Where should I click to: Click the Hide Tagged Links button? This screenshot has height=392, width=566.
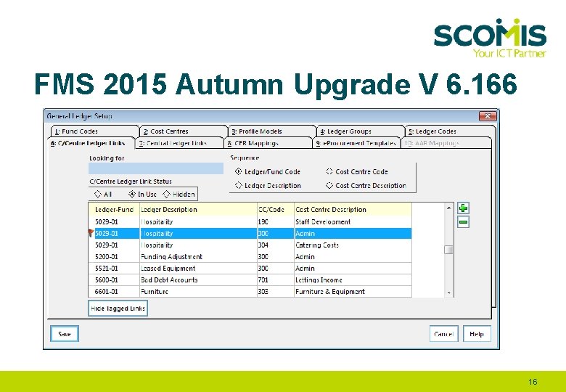[118, 309]
